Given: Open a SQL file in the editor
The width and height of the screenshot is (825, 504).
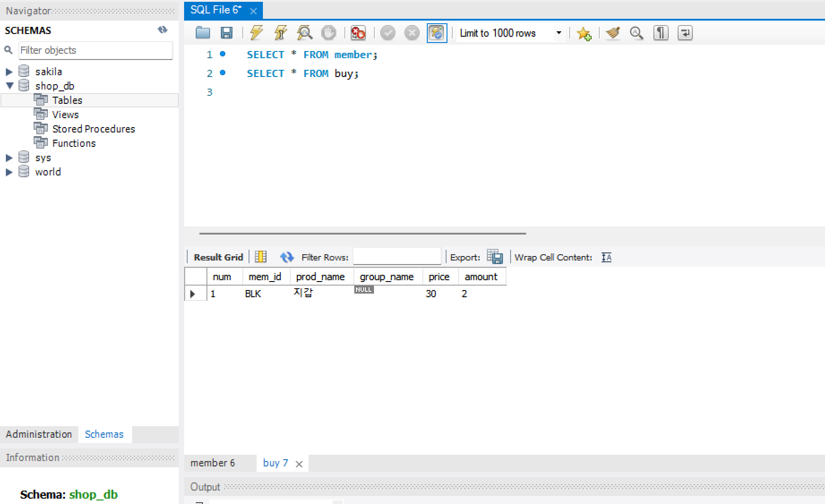Looking at the screenshot, I should [202, 33].
